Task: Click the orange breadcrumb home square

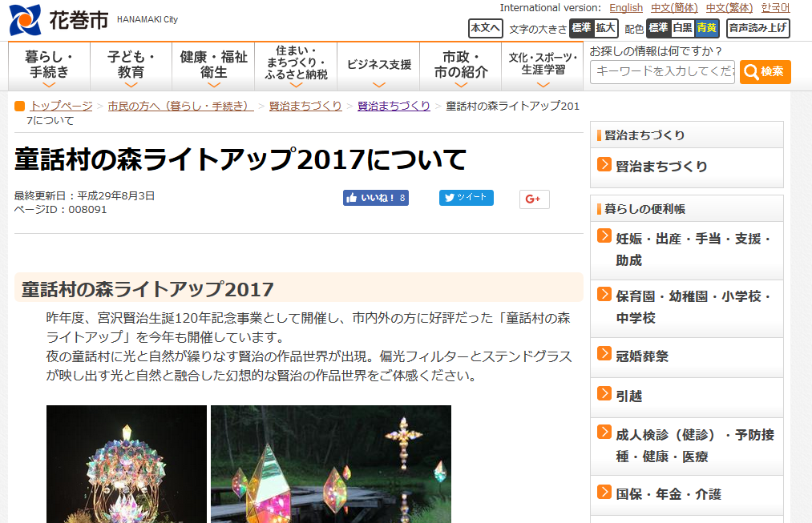Action: (x=20, y=106)
